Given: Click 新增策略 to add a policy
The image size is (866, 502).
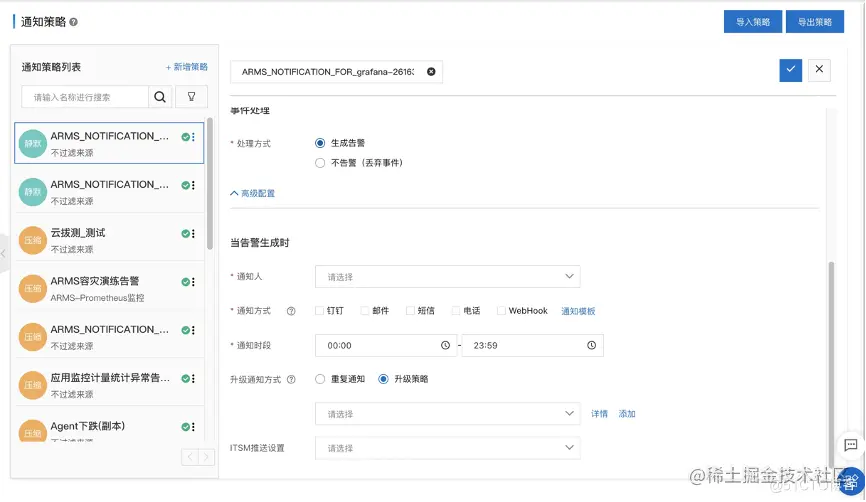Looking at the screenshot, I should pos(187,67).
